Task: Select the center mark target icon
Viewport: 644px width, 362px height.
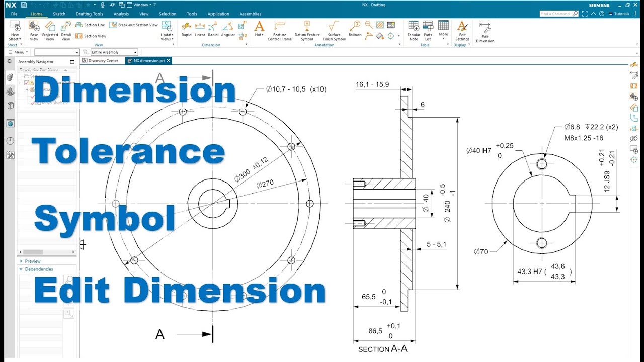Action: tap(390, 36)
